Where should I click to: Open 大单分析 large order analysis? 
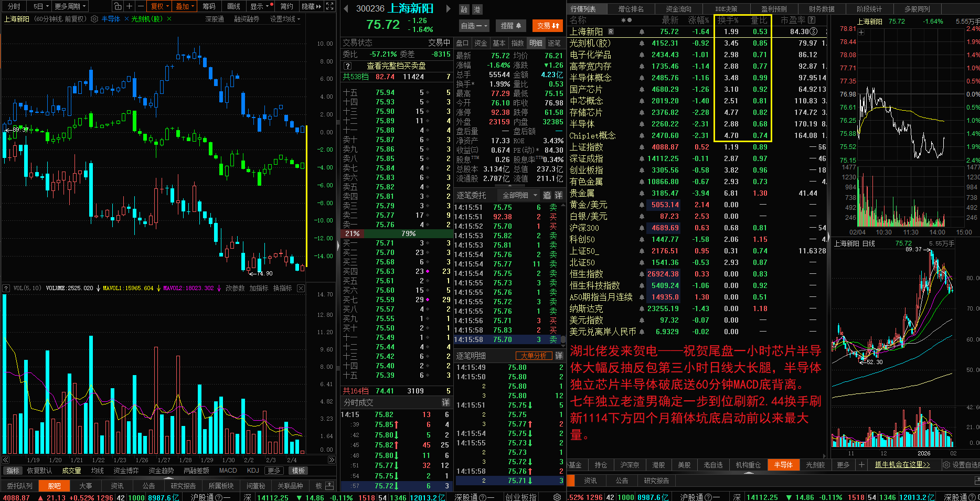point(534,356)
